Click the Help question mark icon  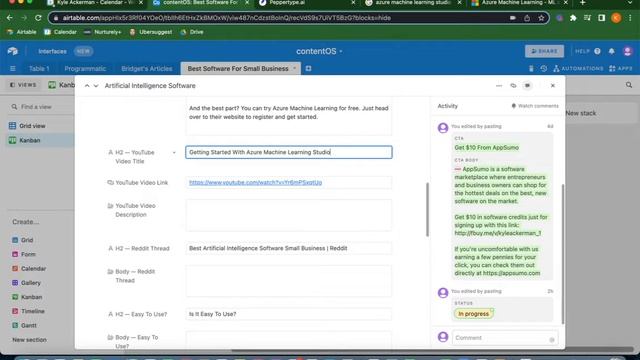pos(598,51)
